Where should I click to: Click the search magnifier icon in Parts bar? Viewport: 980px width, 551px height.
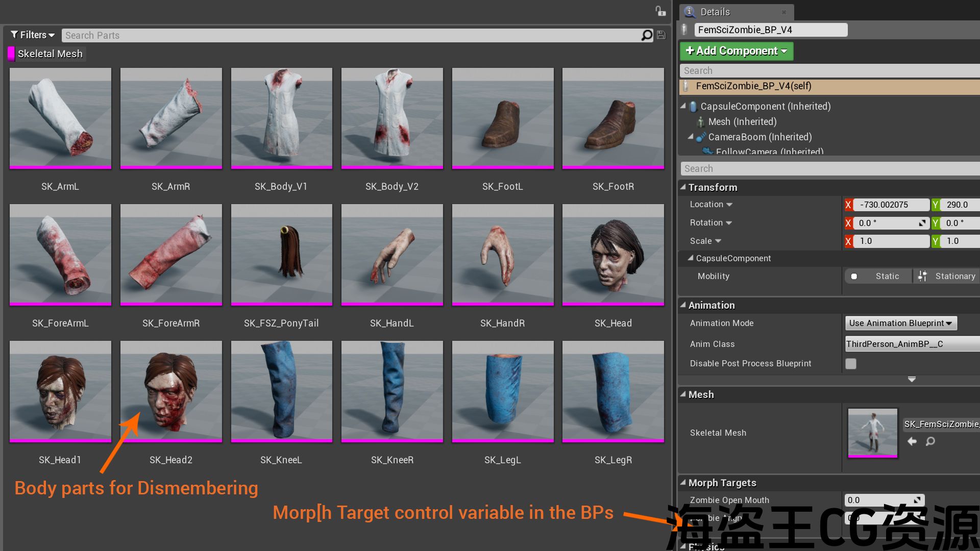(x=647, y=35)
